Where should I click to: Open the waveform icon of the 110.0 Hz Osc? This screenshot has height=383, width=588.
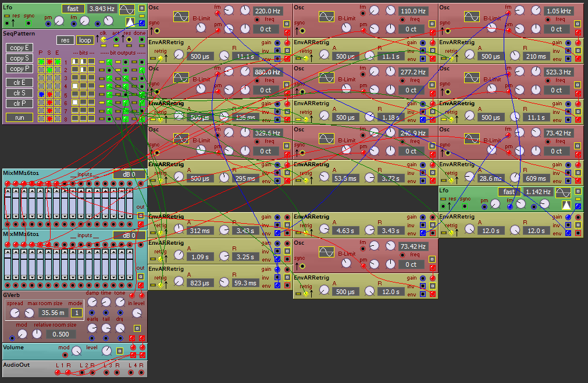326,16
